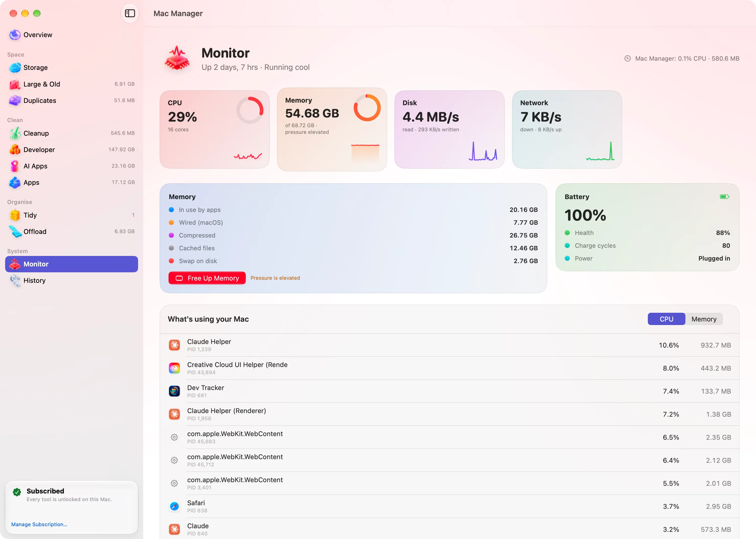
Task: Click the Memory pressure ring gauge
Action: click(367, 108)
